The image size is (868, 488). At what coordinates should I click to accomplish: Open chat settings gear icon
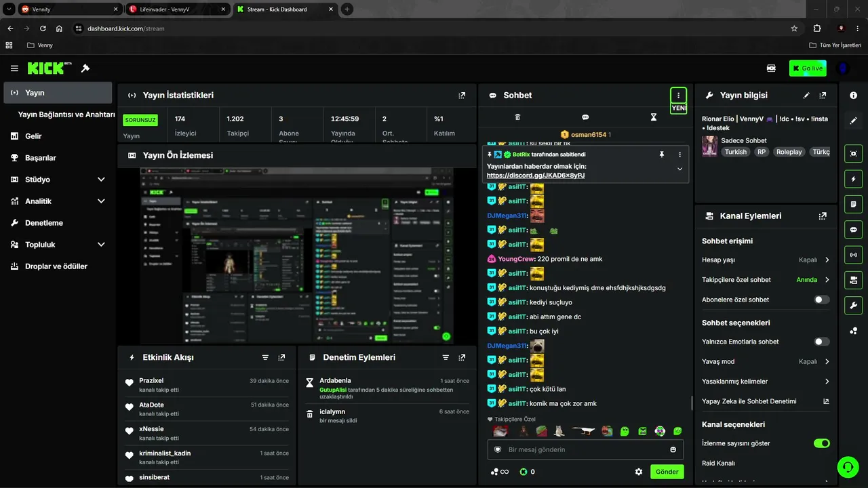point(639,472)
